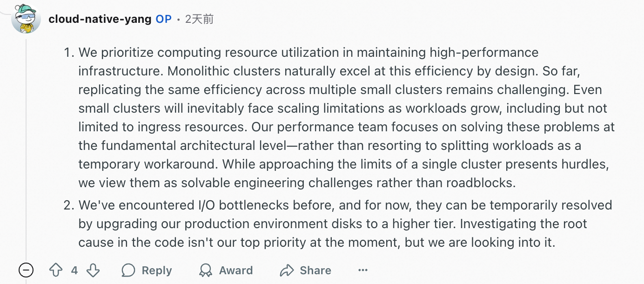The image size is (644, 284).
Task: Downvote the cloud-native-yang comment
Action: [x=93, y=270]
